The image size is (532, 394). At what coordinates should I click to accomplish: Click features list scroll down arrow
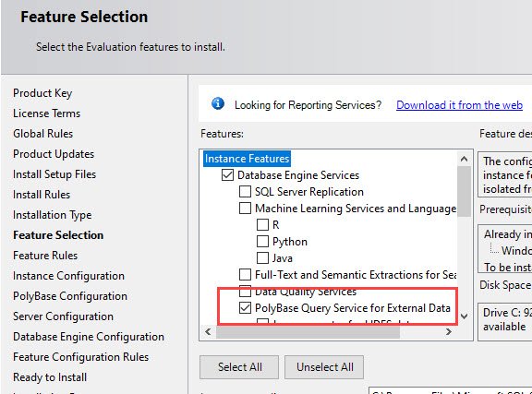pyautogui.click(x=464, y=316)
